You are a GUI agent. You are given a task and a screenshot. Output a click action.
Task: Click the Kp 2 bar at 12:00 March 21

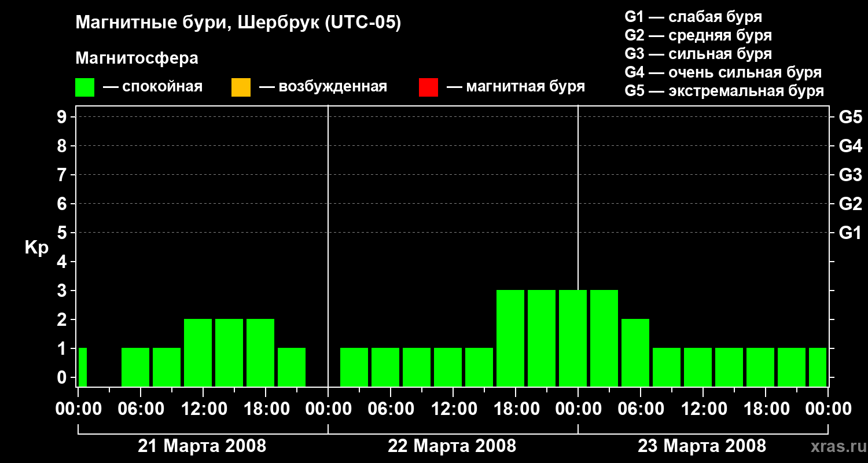pos(198,352)
